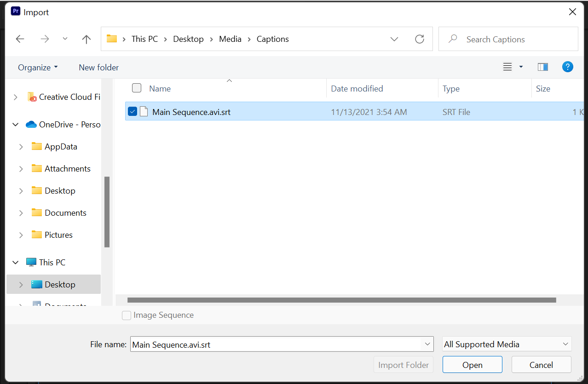Click the Search Captions field
Viewport: 588px width, 384px height.
point(508,39)
